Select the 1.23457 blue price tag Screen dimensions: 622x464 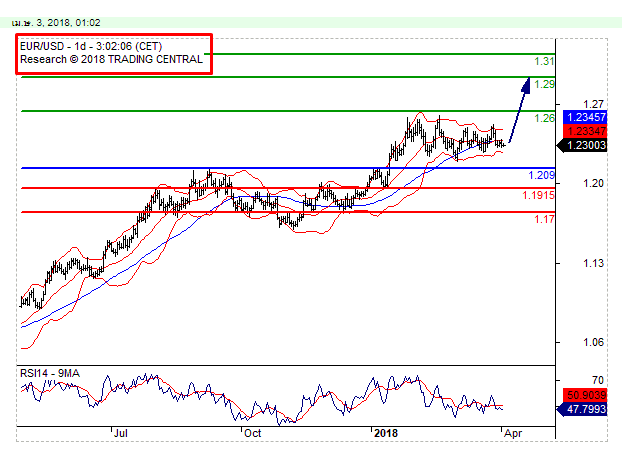pos(586,117)
